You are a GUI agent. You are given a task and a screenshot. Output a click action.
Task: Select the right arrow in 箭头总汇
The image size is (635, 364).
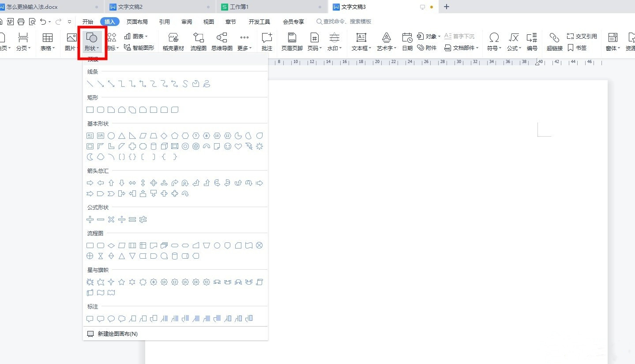click(x=90, y=183)
